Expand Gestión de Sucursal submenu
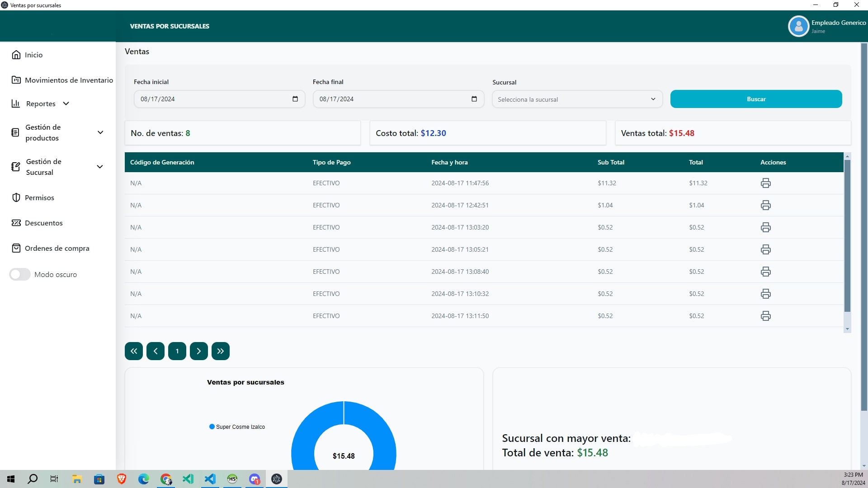The image size is (868, 488). [58, 167]
